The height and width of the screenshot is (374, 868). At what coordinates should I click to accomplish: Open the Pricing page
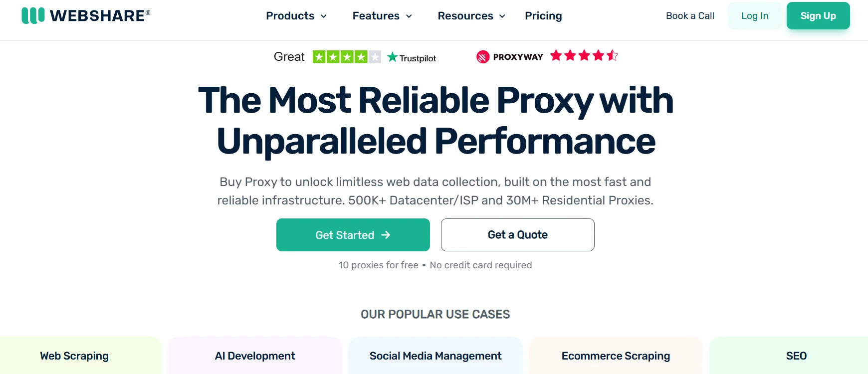point(543,15)
